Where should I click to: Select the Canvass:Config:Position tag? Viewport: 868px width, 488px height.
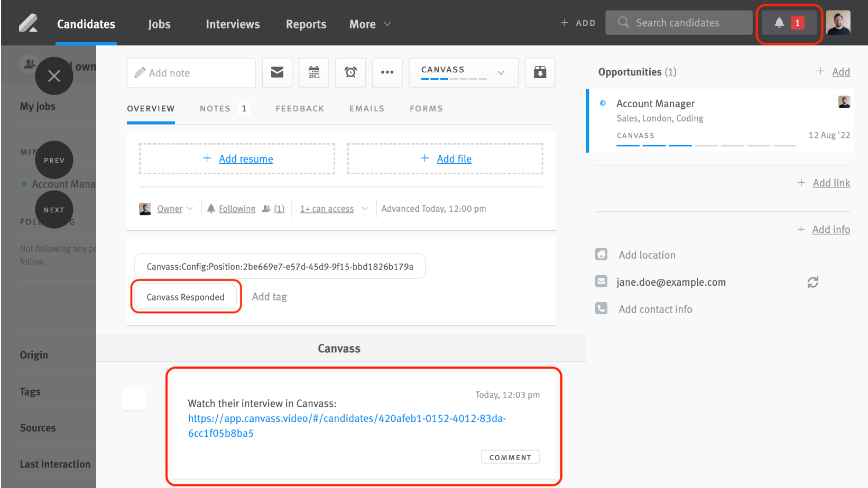(x=280, y=266)
